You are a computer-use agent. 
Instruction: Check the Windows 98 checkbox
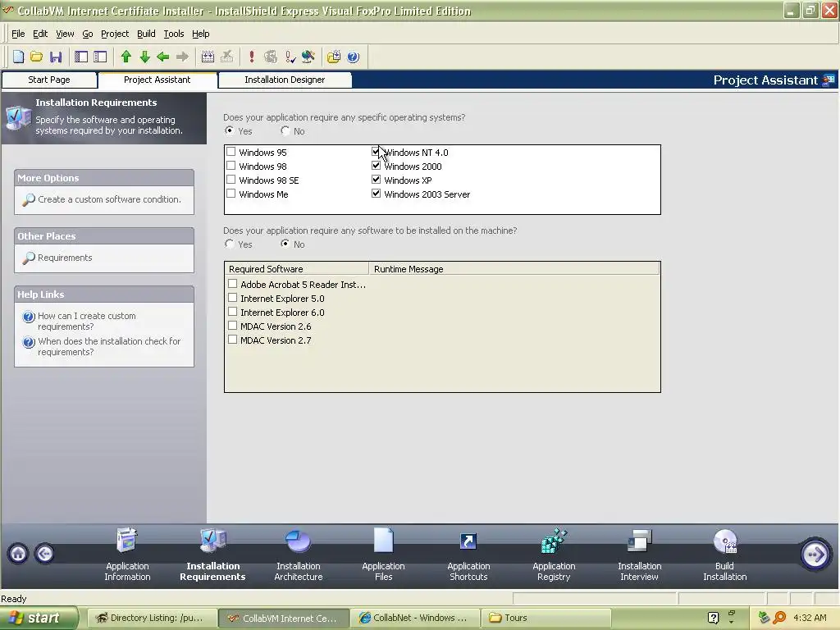pos(231,166)
